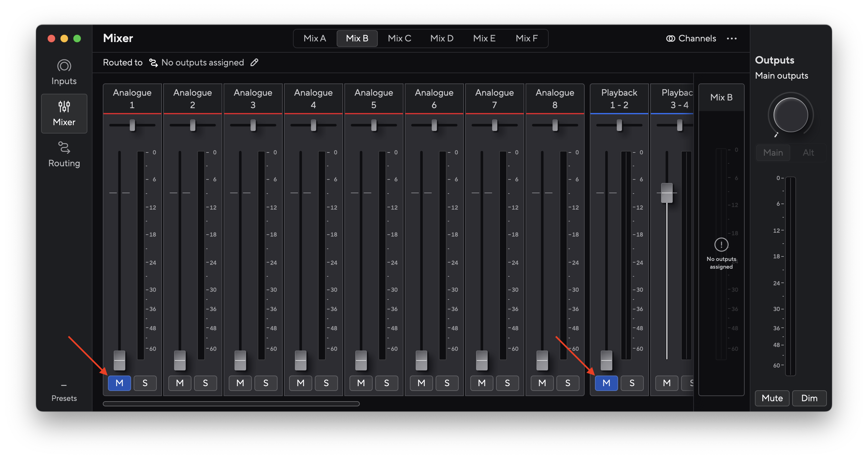The width and height of the screenshot is (868, 459).
Task: Edit routing with the pencil icon
Action: tap(254, 62)
